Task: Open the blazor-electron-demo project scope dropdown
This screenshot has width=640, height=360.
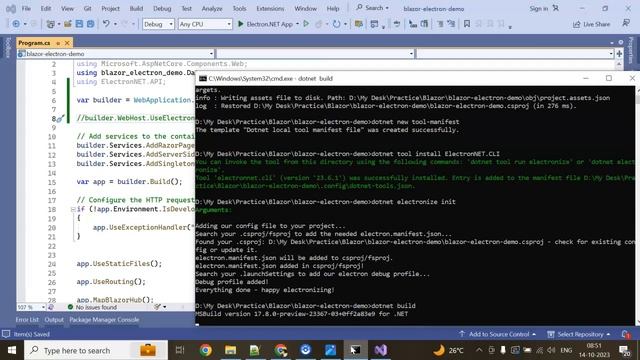Action: click(116, 53)
